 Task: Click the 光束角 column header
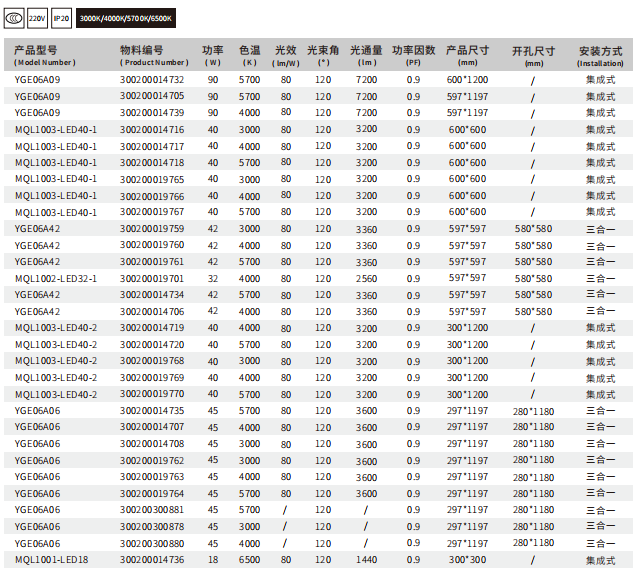pos(323,55)
